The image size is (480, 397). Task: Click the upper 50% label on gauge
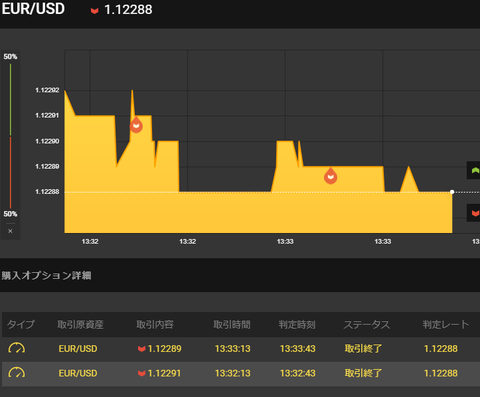point(10,57)
